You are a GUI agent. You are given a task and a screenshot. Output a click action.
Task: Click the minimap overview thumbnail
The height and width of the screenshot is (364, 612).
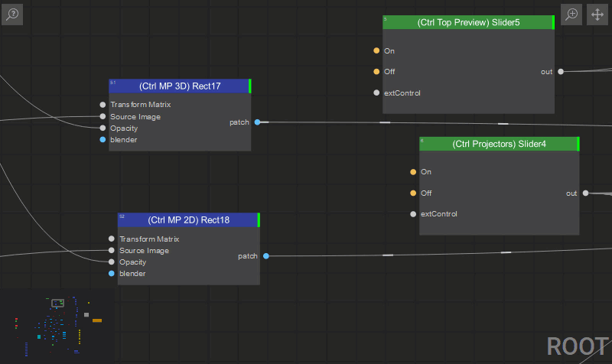coord(58,327)
